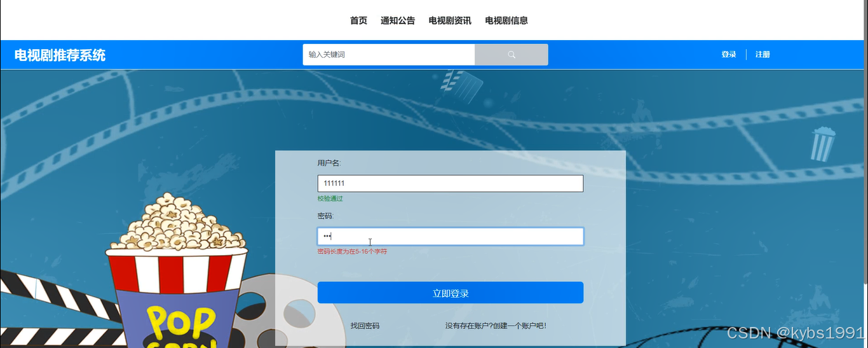Image resolution: width=868 pixels, height=348 pixels.
Task: Go to 电视剧资讯 in the top navigation
Action: point(450,20)
